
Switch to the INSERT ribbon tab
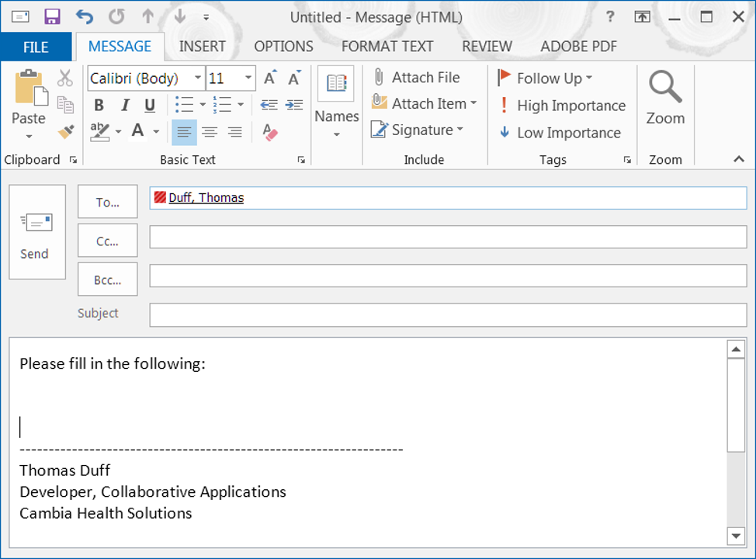point(203,47)
